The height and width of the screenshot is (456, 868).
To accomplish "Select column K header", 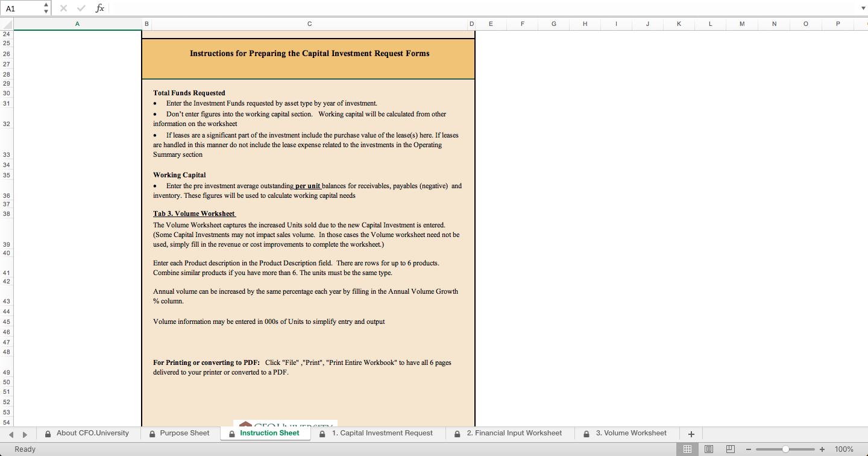I will point(679,24).
